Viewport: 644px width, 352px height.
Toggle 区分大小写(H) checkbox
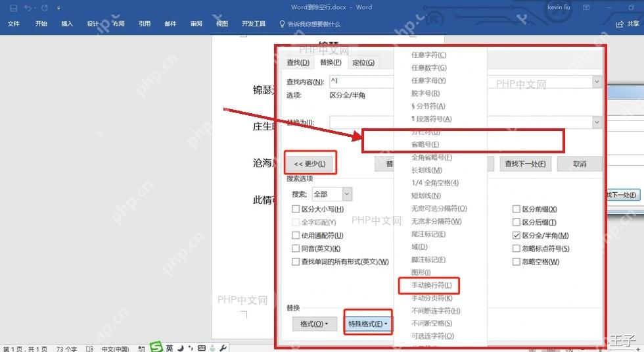coord(295,209)
